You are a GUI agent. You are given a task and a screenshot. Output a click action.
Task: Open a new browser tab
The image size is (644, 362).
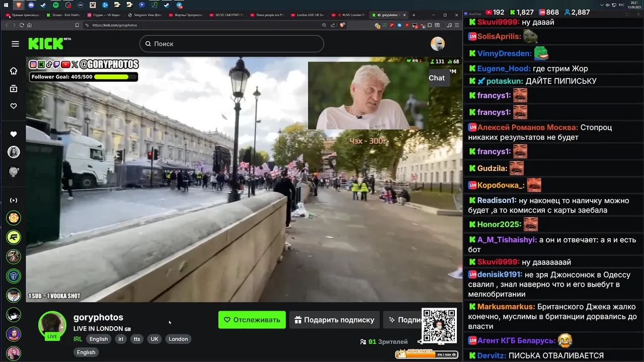point(414,15)
